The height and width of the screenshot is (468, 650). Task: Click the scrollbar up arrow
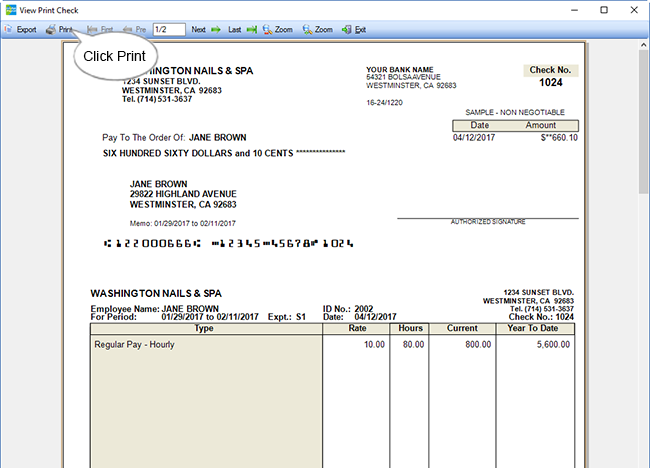tap(643, 47)
